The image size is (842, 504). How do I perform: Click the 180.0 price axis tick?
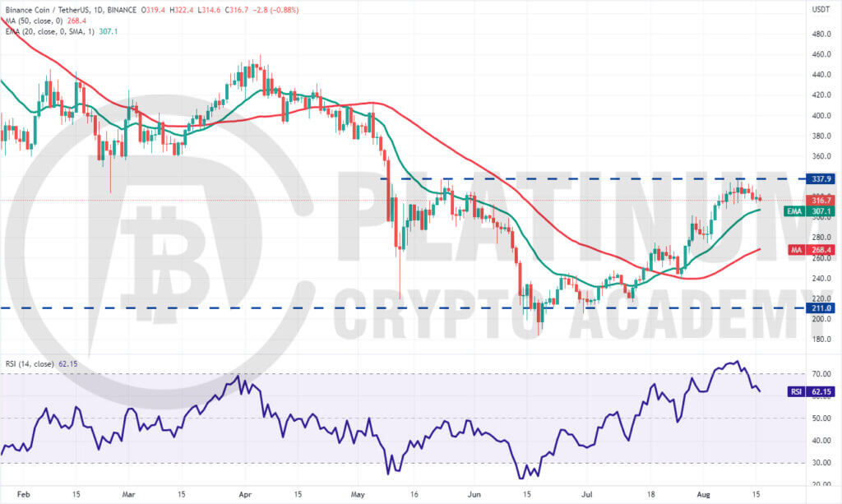coord(821,340)
